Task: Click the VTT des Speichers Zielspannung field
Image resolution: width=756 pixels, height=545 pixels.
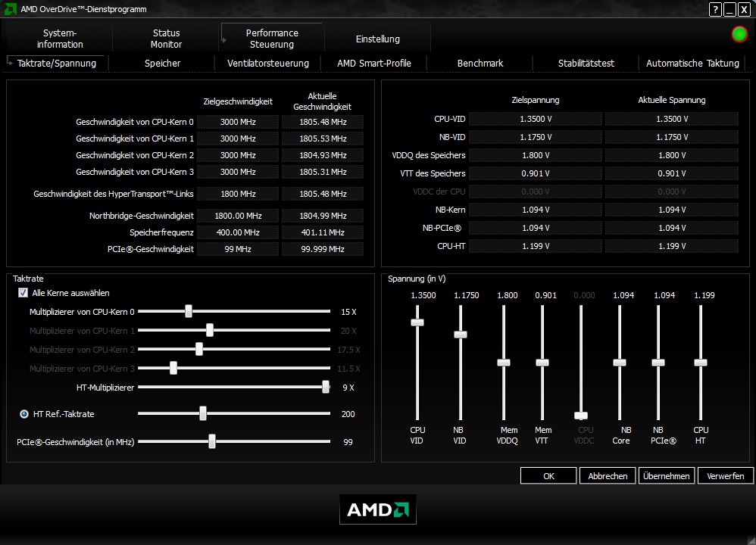Action: (536, 173)
